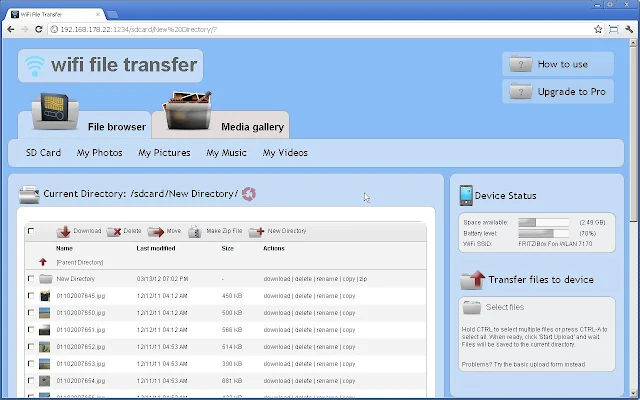
Task: Toggle the select-all checkbox in toolbar
Action: click(31, 231)
